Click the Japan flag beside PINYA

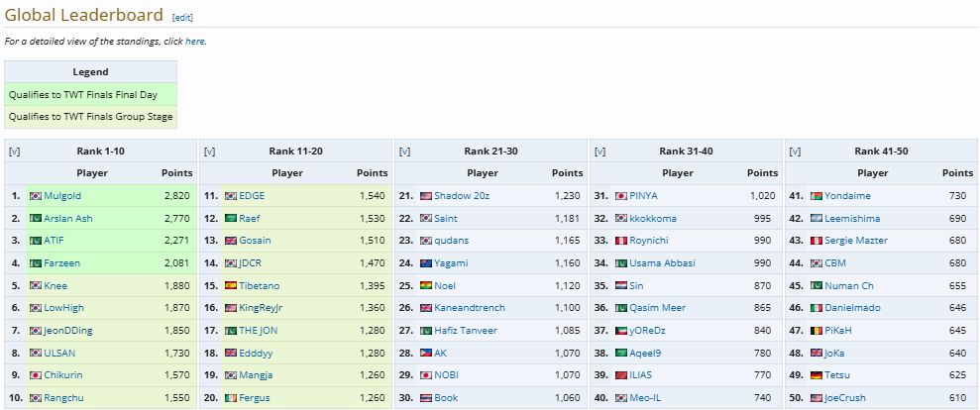(x=621, y=196)
